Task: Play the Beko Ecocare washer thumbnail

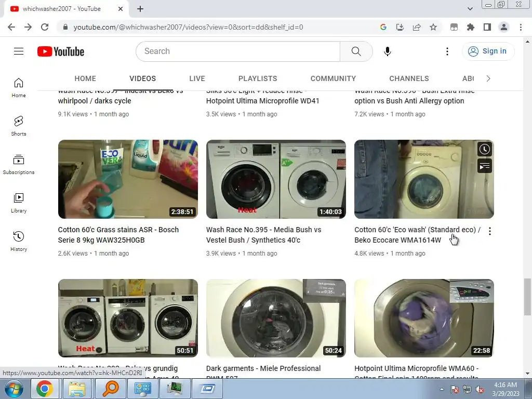Action: click(x=424, y=179)
